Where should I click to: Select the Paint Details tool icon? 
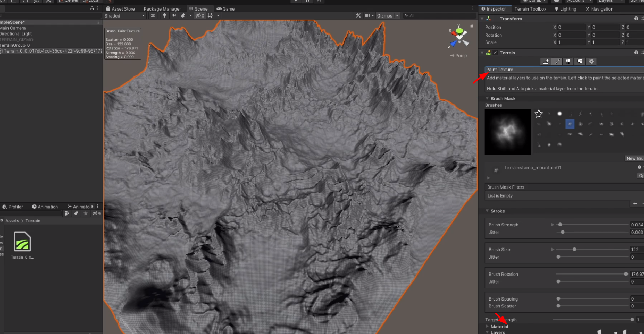click(x=580, y=62)
